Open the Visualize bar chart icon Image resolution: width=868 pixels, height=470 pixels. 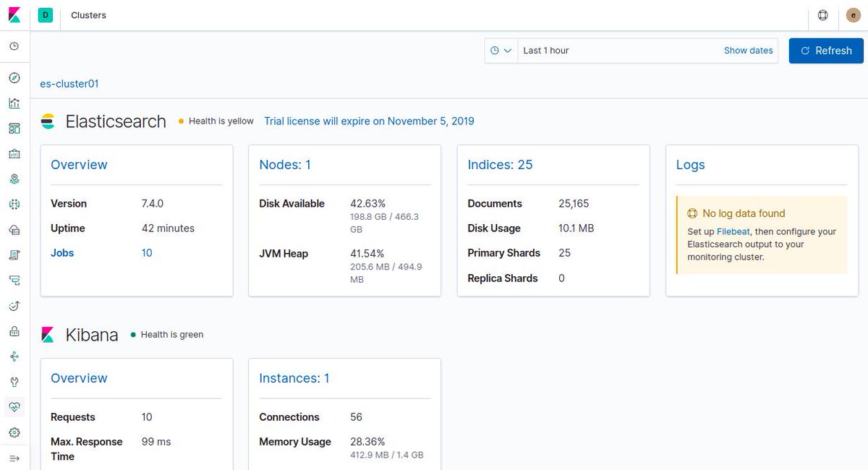point(14,103)
